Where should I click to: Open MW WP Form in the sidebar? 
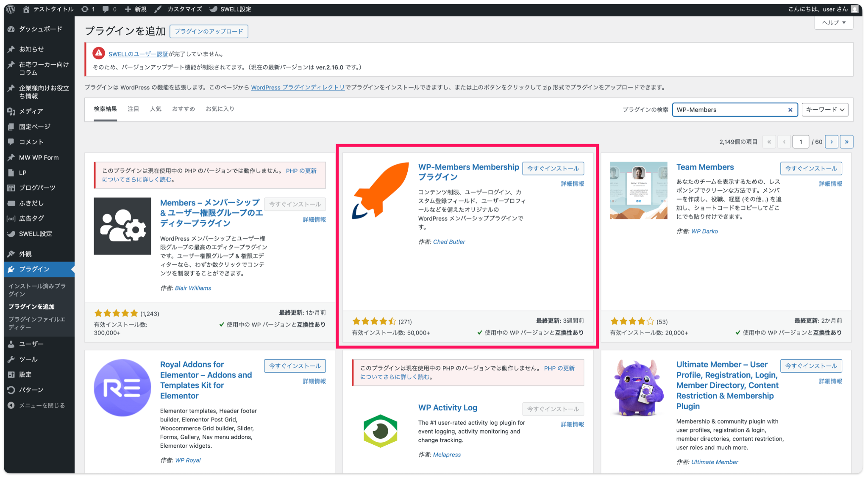39,158
